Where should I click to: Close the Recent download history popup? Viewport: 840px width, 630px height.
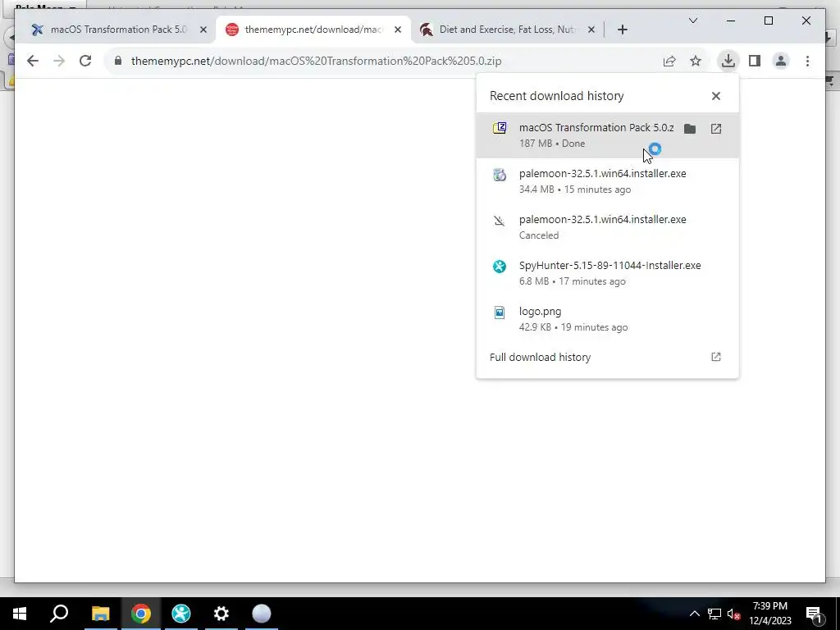716,96
